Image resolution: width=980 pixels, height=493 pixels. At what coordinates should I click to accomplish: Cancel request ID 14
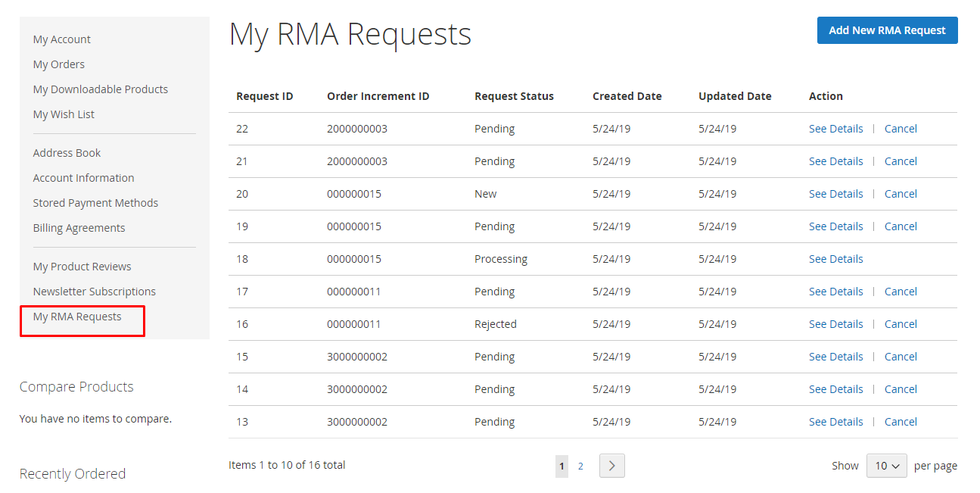point(901,389)
